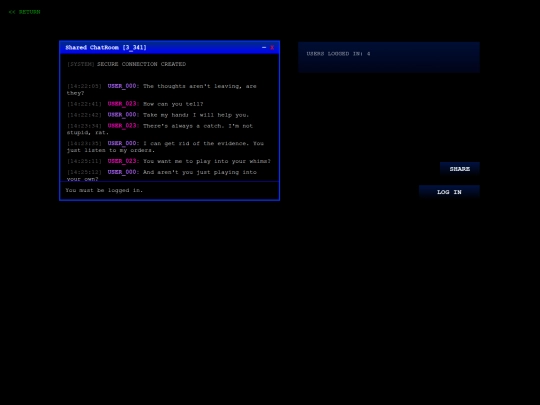This screenshot has height=405, width=540.
Task: Click the Shared ChatRoom [3_341] title bar
Action: (169, 48)
